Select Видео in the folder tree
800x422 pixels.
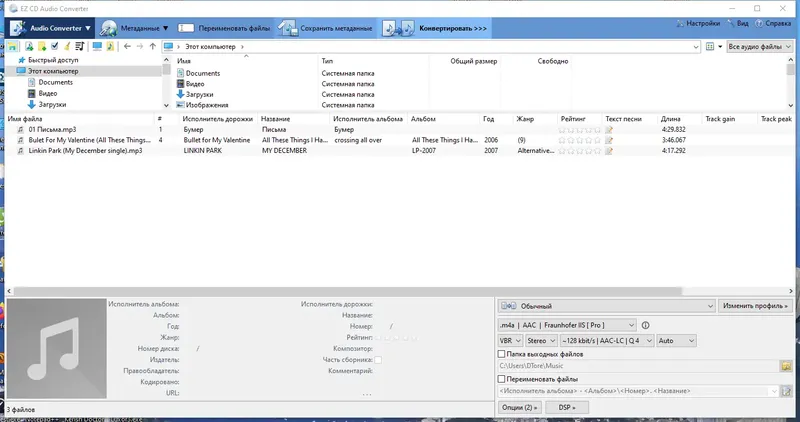(x=47, y=93)
